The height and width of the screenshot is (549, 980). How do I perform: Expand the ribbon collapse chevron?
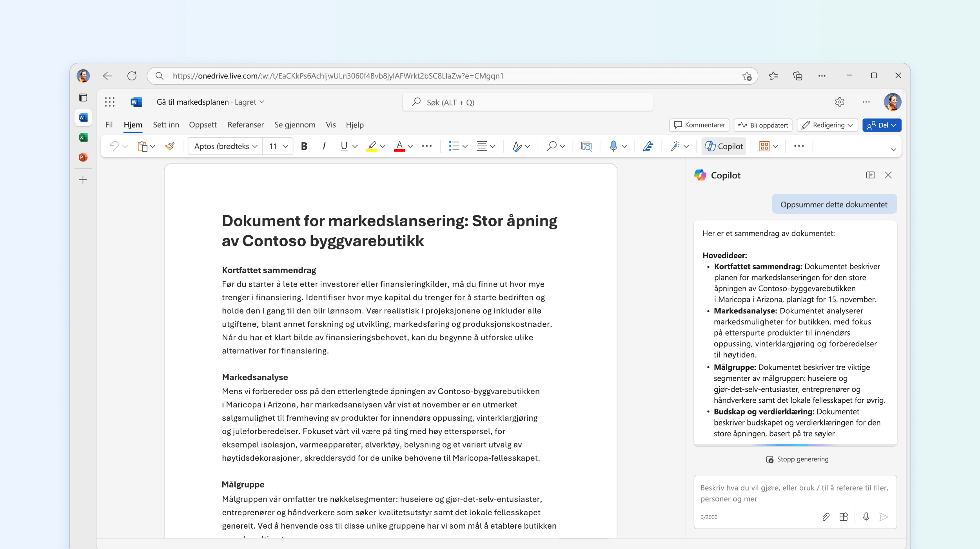(893, 149)
